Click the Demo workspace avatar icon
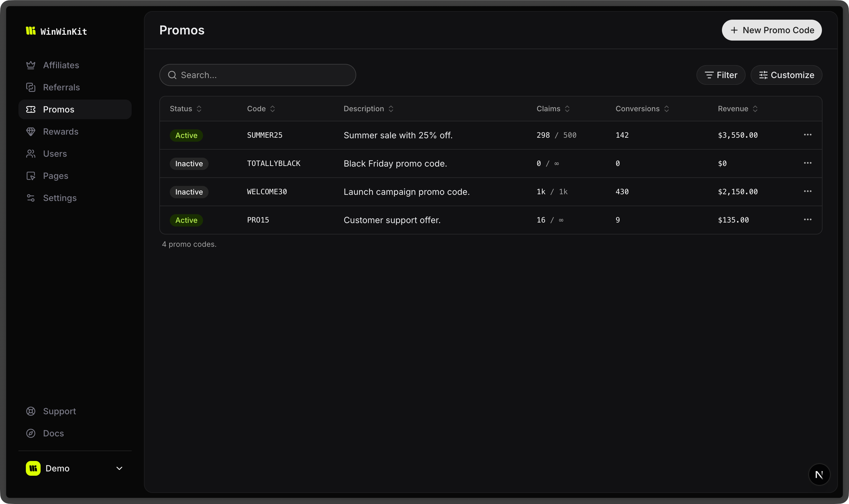This screenshot has width=849, height=504. pos(33,468)
